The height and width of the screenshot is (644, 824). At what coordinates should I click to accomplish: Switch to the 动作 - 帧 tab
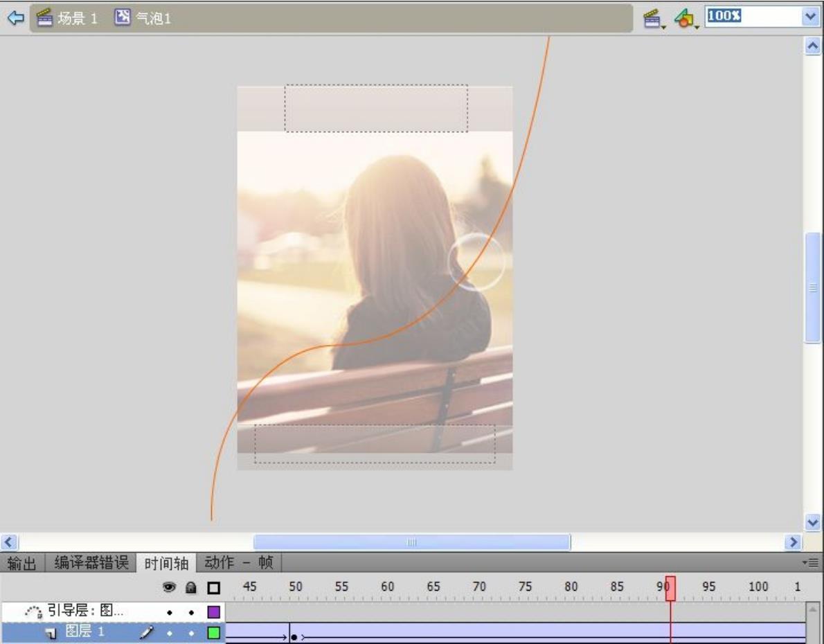point(239,563)
